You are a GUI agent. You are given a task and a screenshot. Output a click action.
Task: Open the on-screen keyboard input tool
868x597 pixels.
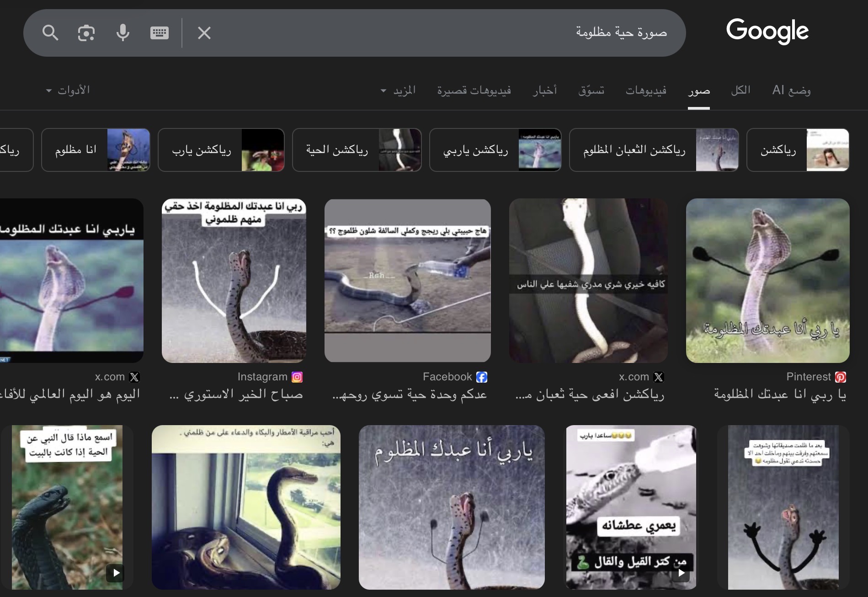click(160, 33)
